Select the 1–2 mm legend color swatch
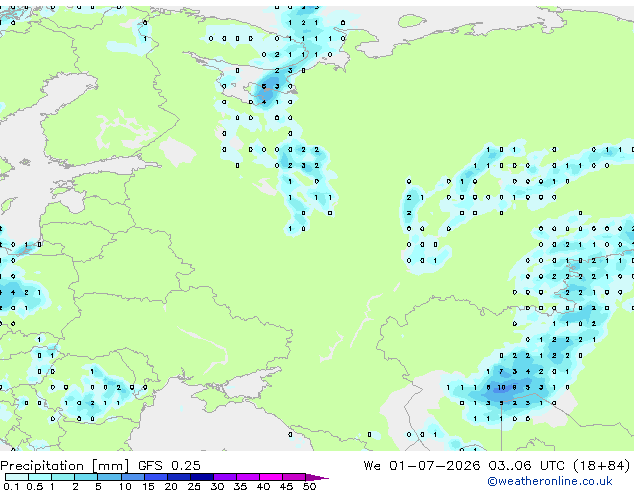The height and width of the screenshot is (490, 634). (63, 477)
